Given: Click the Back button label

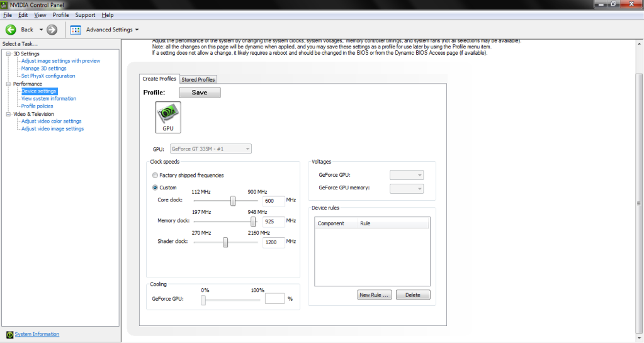Looking at the screenshot, I should pyautogui.click(x=27, y=30).
